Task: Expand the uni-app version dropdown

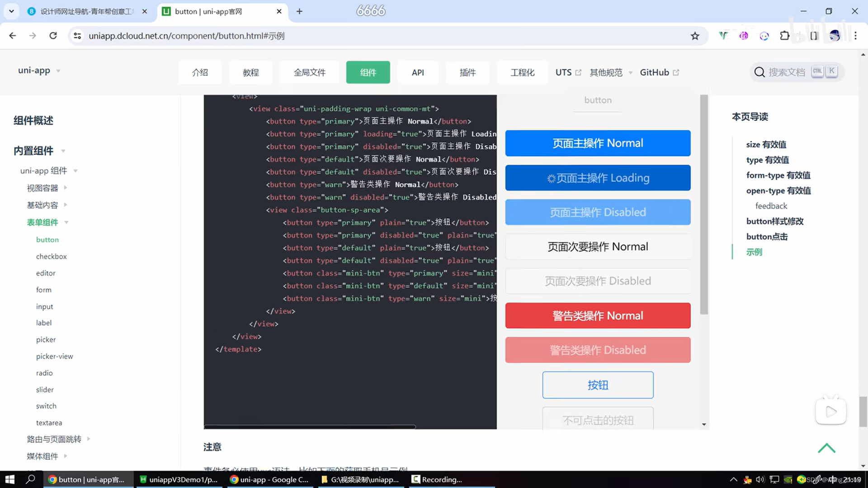Action: 39,70
